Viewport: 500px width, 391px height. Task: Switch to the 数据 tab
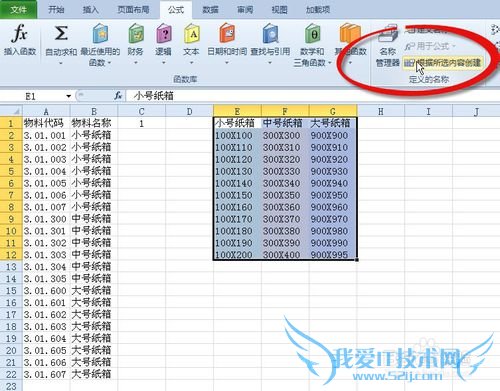coord(211,9)
